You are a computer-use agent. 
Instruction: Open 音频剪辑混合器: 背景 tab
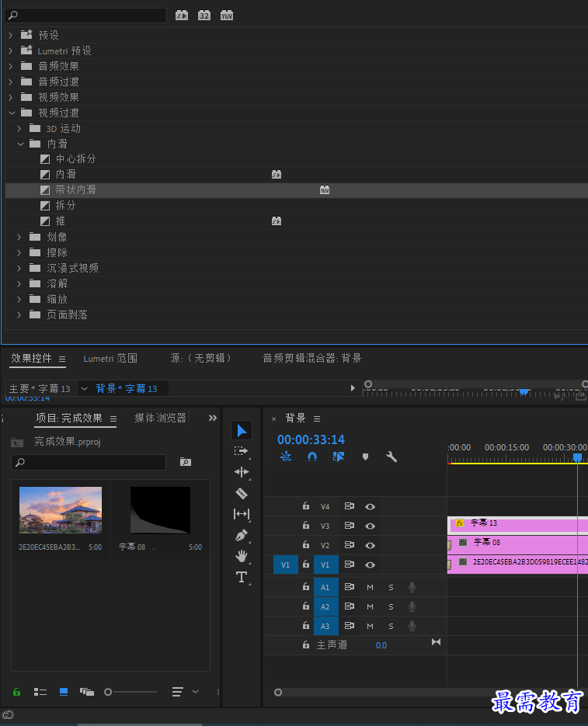click(x=311, y=359)
